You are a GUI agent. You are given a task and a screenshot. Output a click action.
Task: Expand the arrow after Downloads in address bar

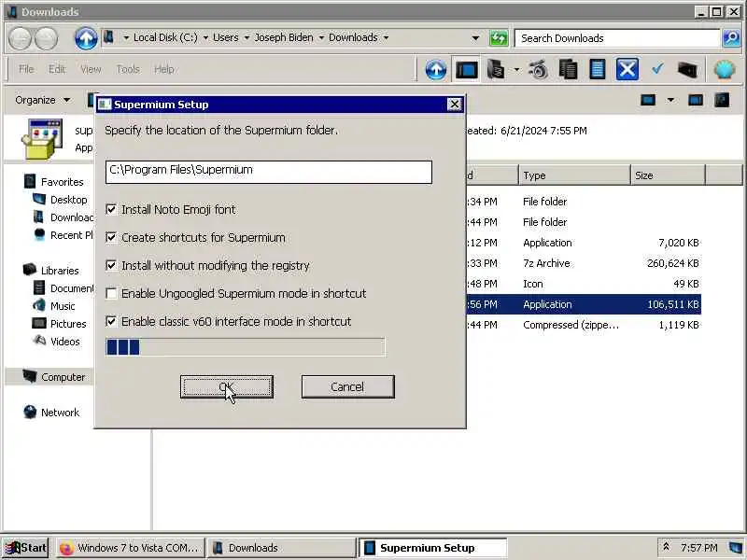click(x=386, y=37)
